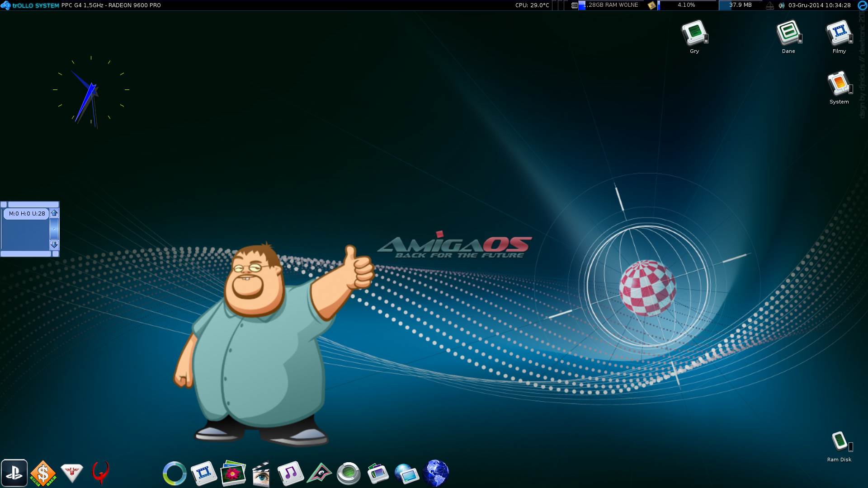This screenshot has width=868, height=488.
Task: Click the 4.10% CPU usage meter
Action: click(687, 5)
